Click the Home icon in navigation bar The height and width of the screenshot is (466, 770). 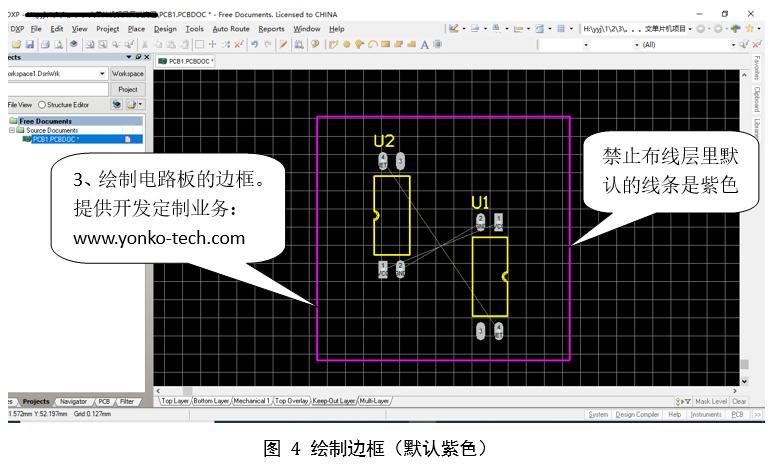735,28
